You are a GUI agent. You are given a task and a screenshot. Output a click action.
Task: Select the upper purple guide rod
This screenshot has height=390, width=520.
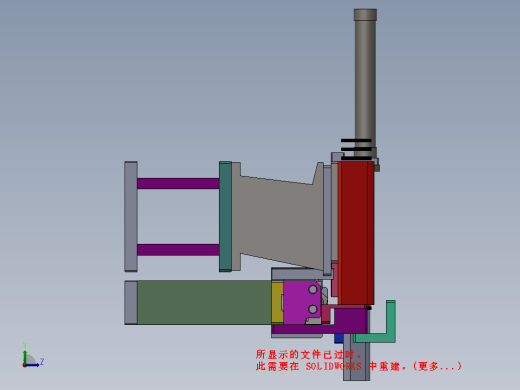[178, 183]
